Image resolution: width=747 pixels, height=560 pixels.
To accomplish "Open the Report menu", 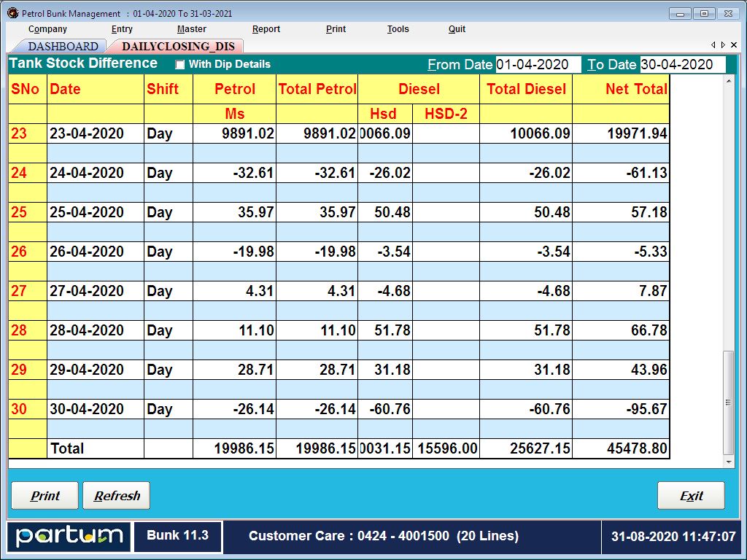I will point(266,29).
